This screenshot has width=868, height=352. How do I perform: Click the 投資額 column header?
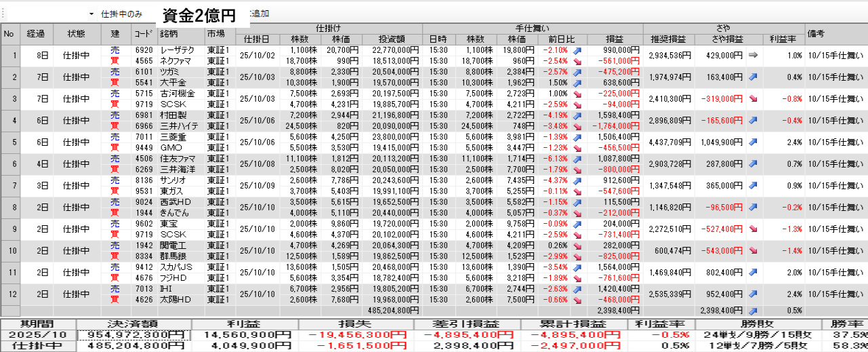(392, 39)
